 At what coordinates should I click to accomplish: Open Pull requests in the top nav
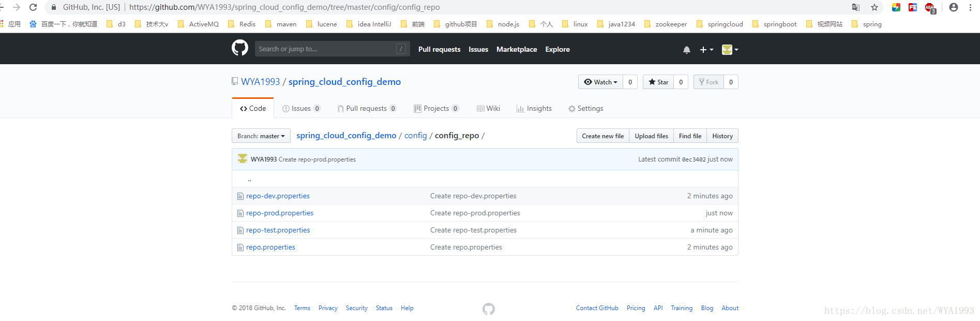(439, 49)
